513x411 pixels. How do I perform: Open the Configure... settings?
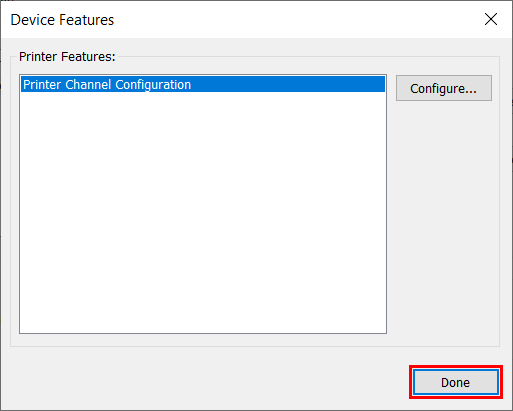(444, 88)
